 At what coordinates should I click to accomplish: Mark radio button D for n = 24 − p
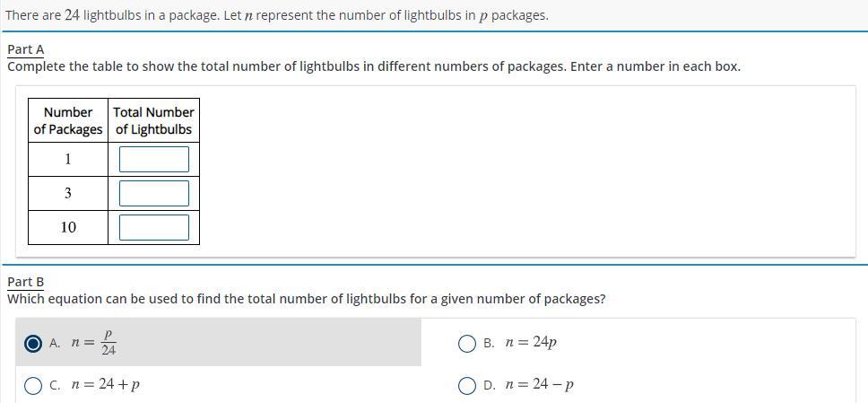467,386
